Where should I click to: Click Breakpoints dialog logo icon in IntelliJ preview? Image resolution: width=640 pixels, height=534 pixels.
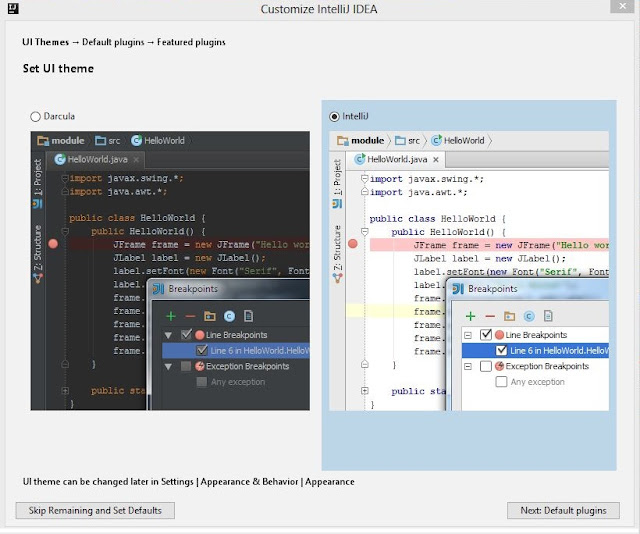[458, 289]
